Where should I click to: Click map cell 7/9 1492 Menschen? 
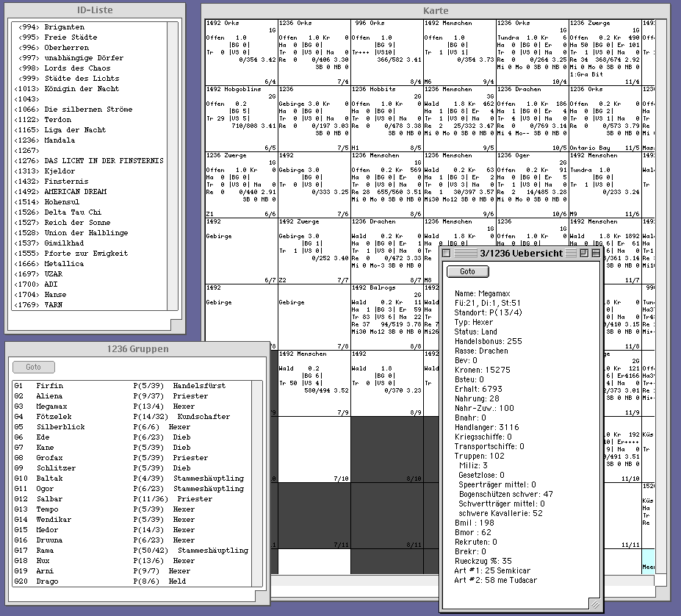coord(314,383)
